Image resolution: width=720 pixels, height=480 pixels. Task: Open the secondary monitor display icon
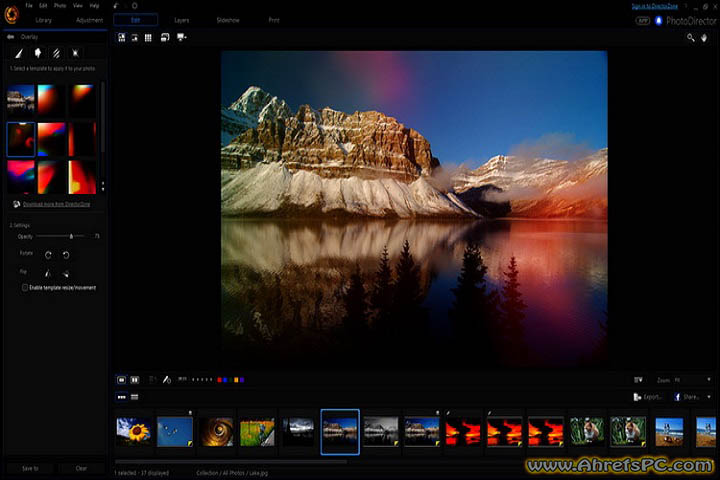(182, 37)
